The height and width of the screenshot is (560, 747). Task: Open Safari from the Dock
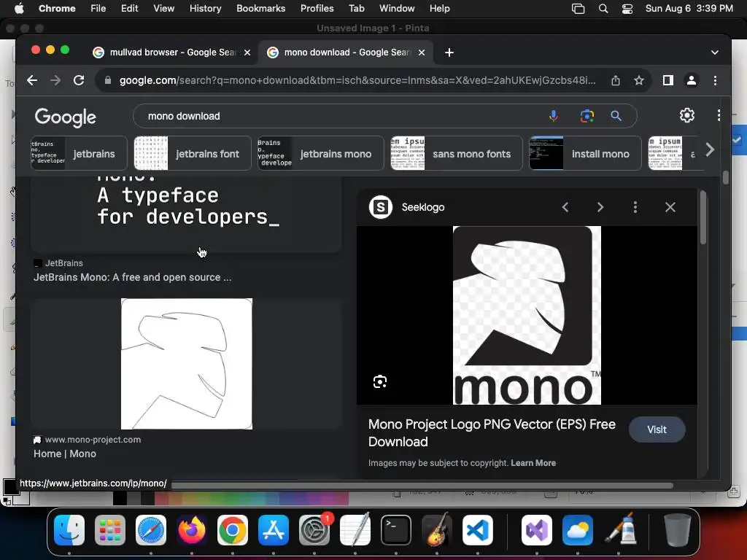click(x=151, y=529)
